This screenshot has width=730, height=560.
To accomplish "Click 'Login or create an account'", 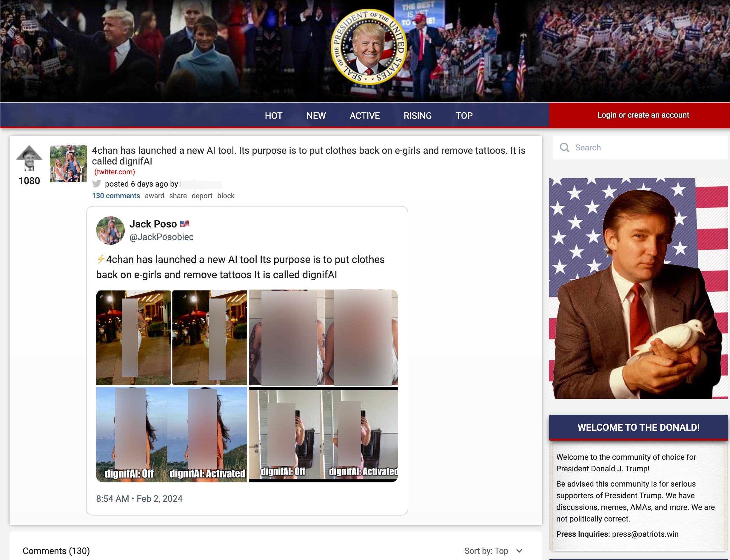I will coord(643,115).
